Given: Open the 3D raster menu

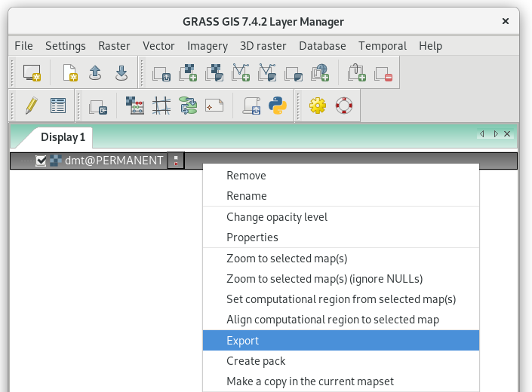Looking at the screenshot, I should click(263, 46).
